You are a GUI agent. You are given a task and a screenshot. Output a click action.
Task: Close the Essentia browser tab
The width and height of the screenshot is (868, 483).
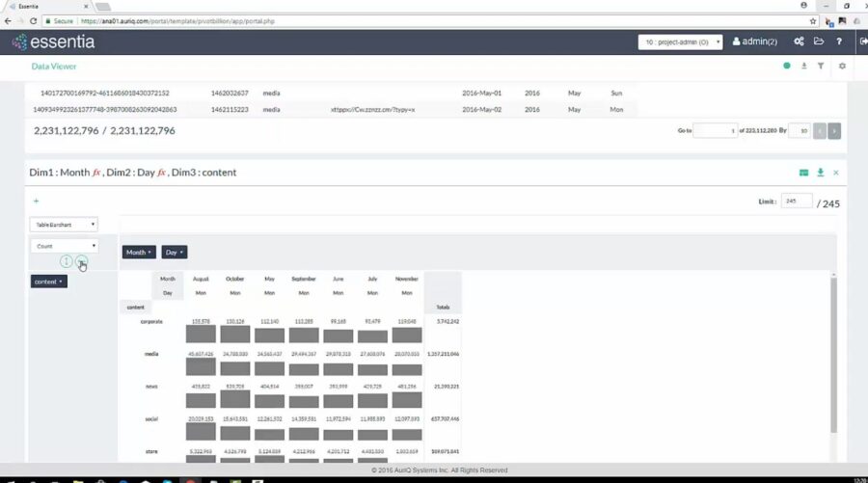point(86,6)
